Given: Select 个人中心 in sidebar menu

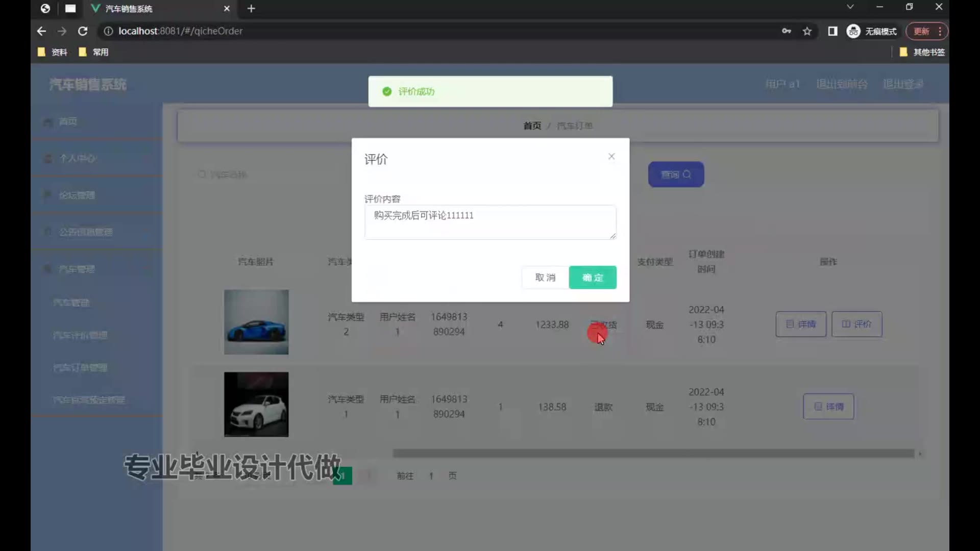Looking at the screenshot, I should click(78, 158).
